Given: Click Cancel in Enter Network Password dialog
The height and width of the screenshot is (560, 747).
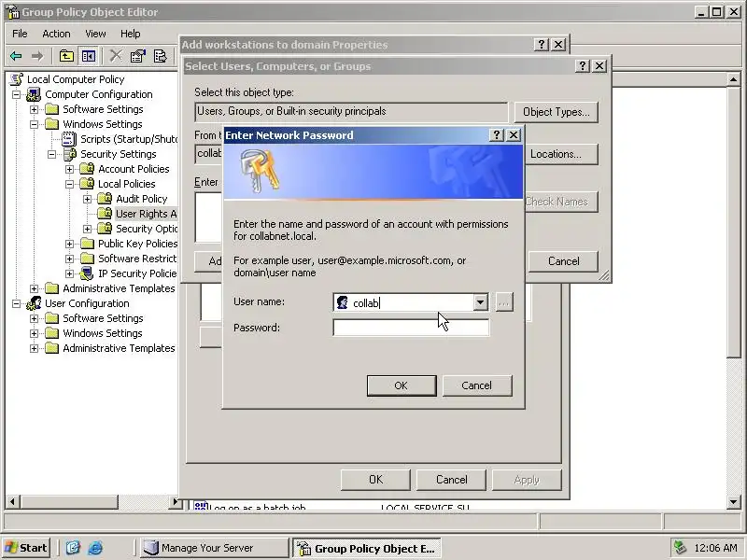Looking at the screenshot, I should tap(477, 385).
